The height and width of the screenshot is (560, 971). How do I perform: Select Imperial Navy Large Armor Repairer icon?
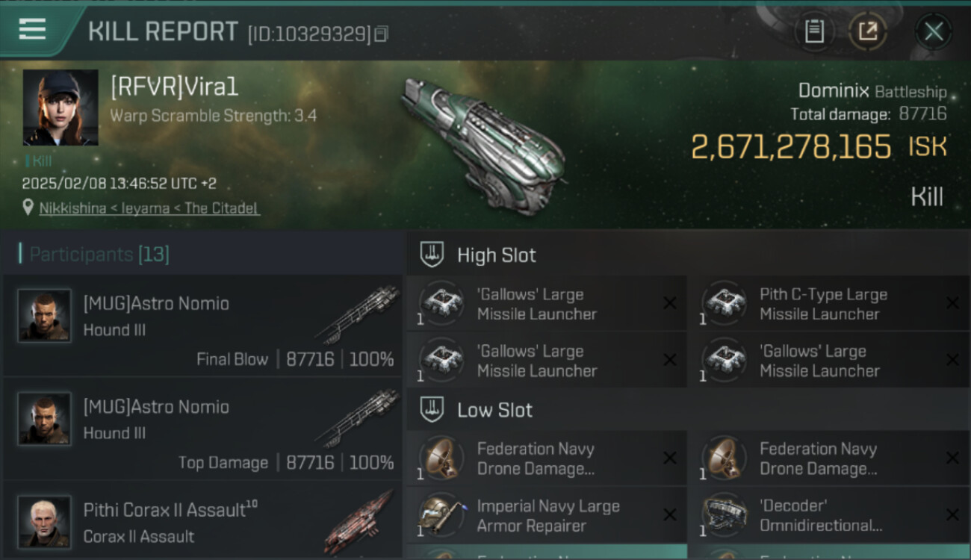[x=441, y=515]
